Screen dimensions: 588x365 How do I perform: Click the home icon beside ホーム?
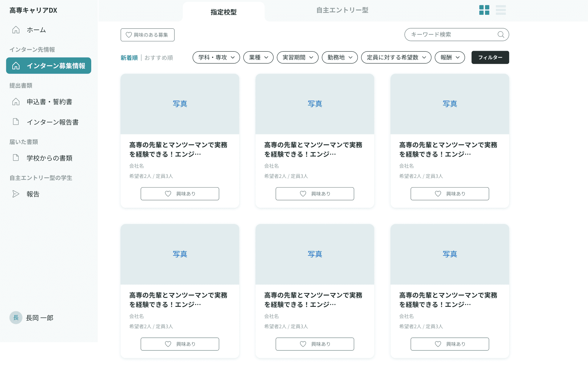[x=16, y=30]
